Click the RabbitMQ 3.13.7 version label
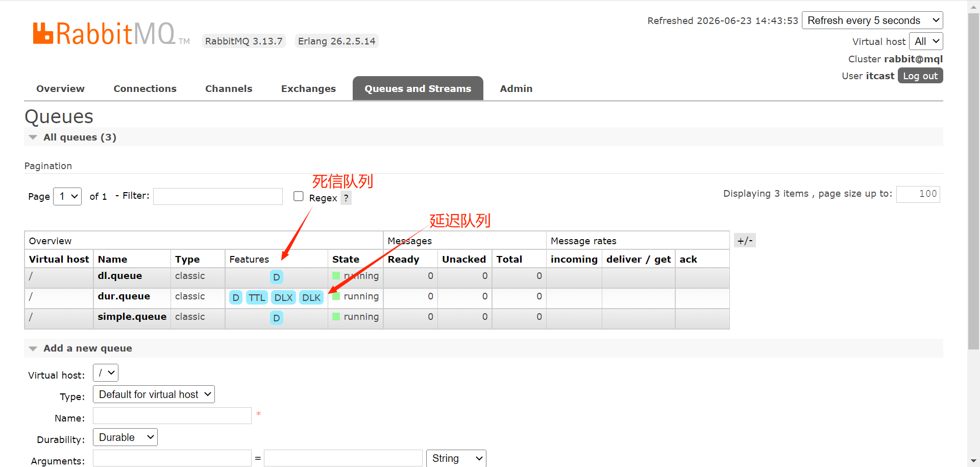 click(x=244, y=41)
